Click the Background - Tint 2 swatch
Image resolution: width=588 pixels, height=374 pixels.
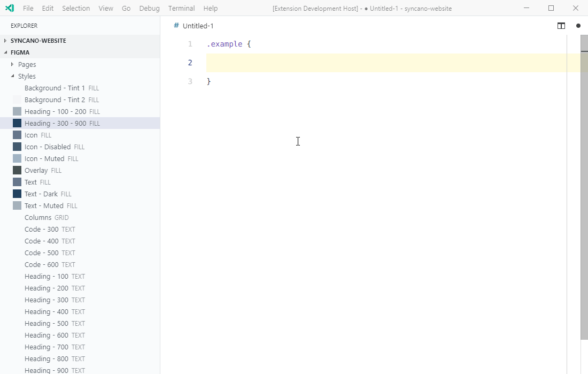point(17,100)
